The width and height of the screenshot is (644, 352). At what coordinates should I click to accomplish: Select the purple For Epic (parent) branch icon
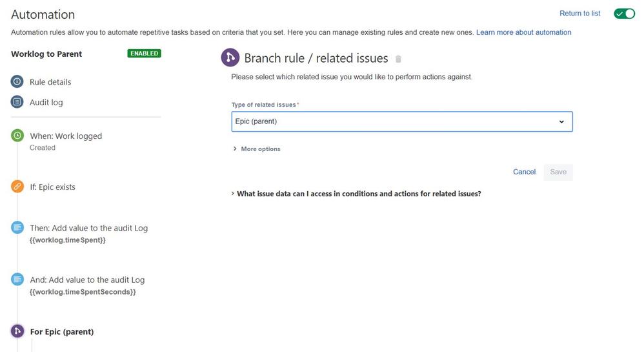[17, 331]
